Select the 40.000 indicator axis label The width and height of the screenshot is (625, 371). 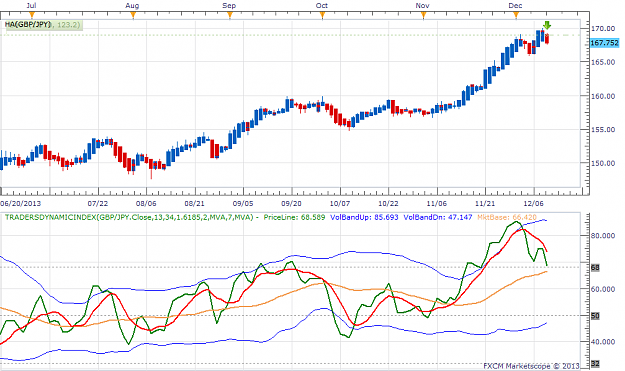pyautogui.click(x=603, y=342)
